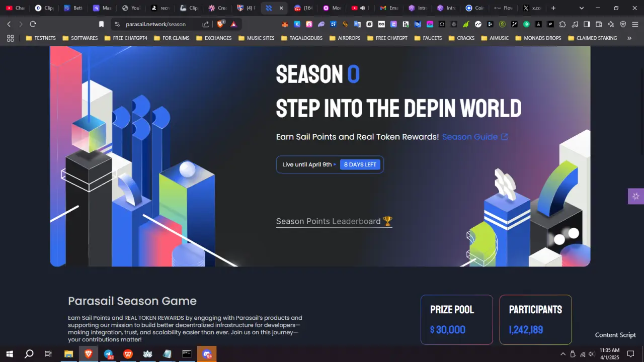The height and width of the screenshot is (362, 644).
Task: Show hidden system tray icons
Action: [x=563, y=354]
